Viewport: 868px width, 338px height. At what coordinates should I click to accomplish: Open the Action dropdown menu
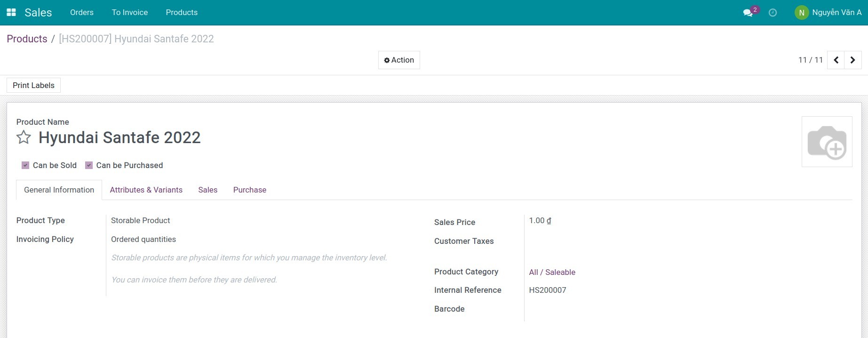(399, 60)
